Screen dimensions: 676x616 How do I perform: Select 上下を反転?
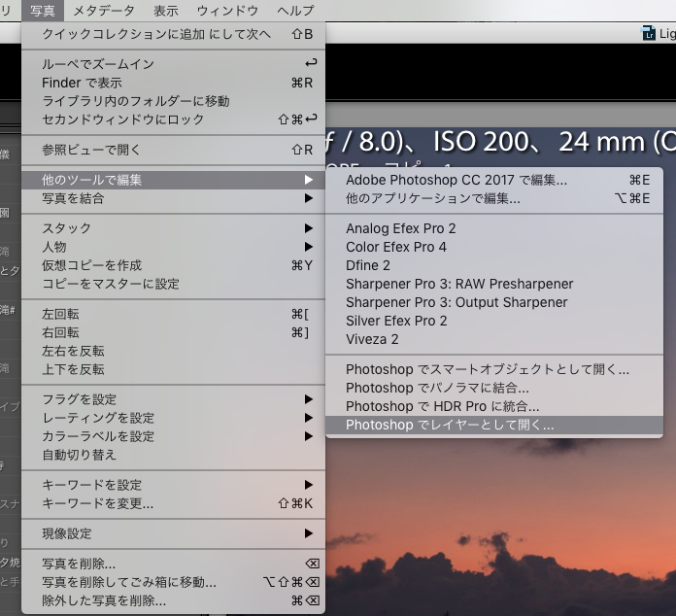point(173,369)
